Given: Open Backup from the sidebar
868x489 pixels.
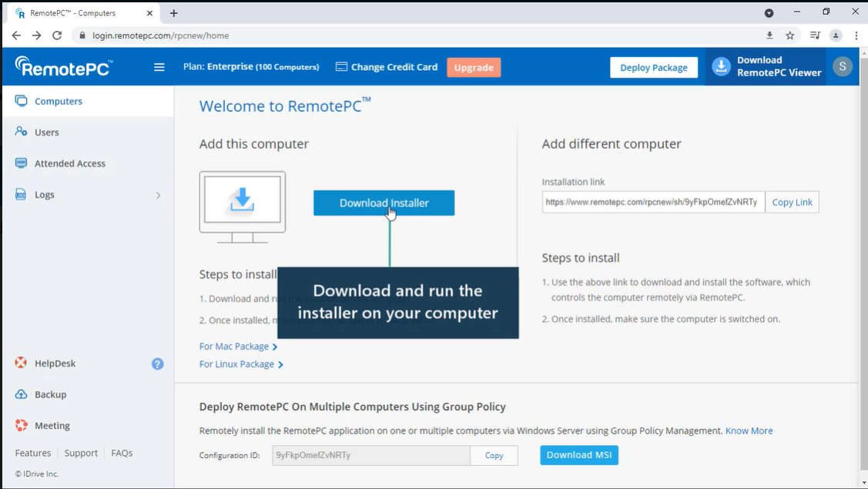Looking at the screenshot, I should (50, 394).
